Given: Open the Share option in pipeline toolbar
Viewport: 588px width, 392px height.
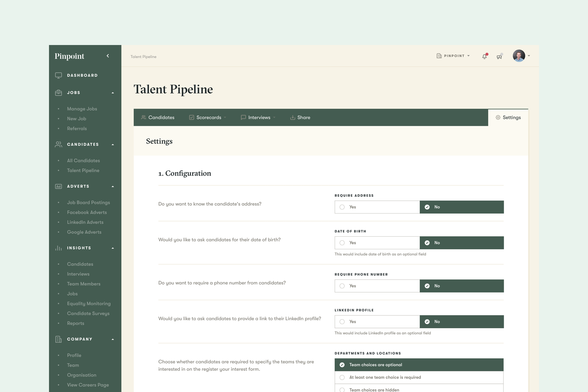Looking at the screenshot, I should [x=300, y=117].
